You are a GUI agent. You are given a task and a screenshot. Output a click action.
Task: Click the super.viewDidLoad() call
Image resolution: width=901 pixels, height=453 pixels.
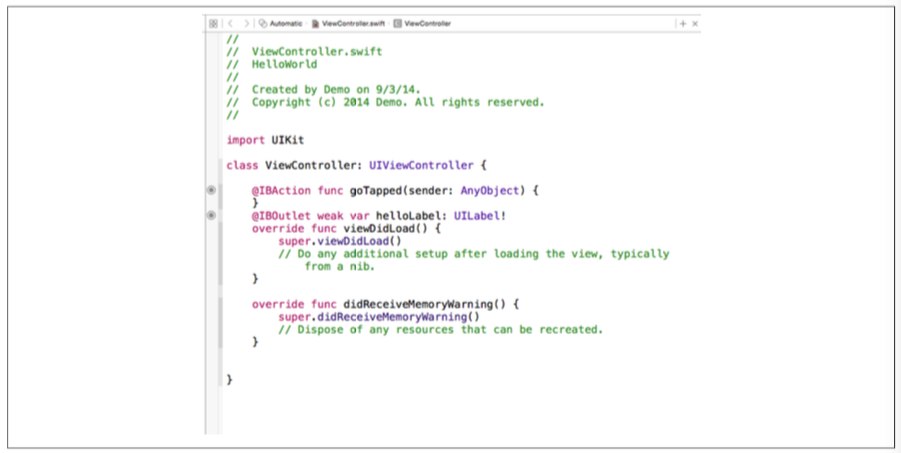coord(339,241)
